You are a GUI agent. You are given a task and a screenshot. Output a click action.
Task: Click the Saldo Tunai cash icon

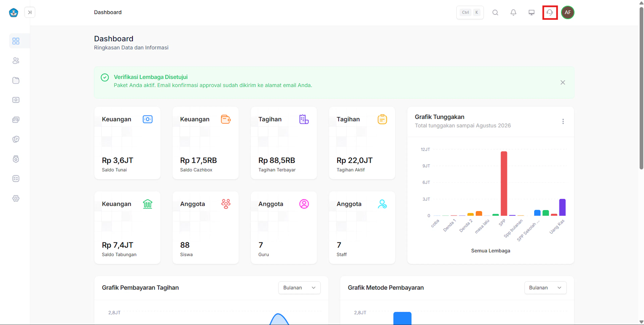pos(148,119)
